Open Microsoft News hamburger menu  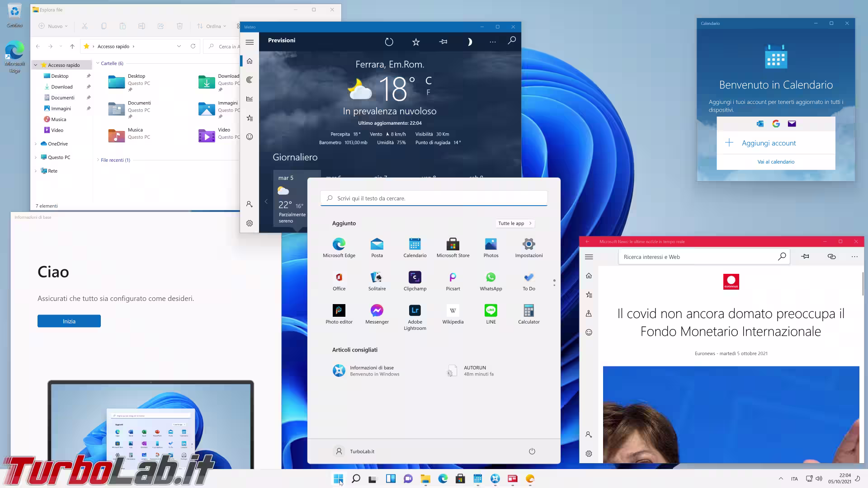click(x=589, y=257)
